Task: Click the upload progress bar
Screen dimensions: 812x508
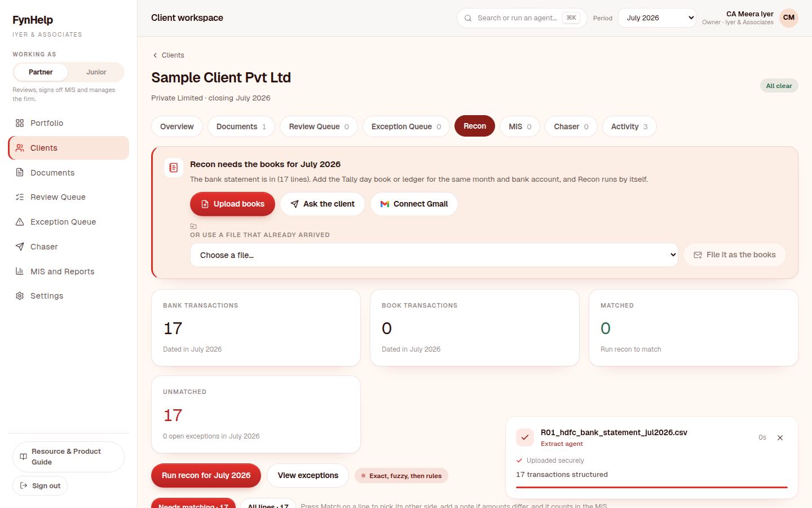Action: click(652, 487)
